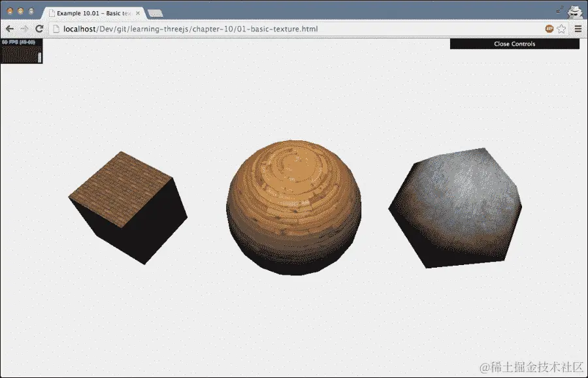This screenshot has height=378, width=588.
Task: Toggle the FPS stats panel
Action: click(22, 51)
